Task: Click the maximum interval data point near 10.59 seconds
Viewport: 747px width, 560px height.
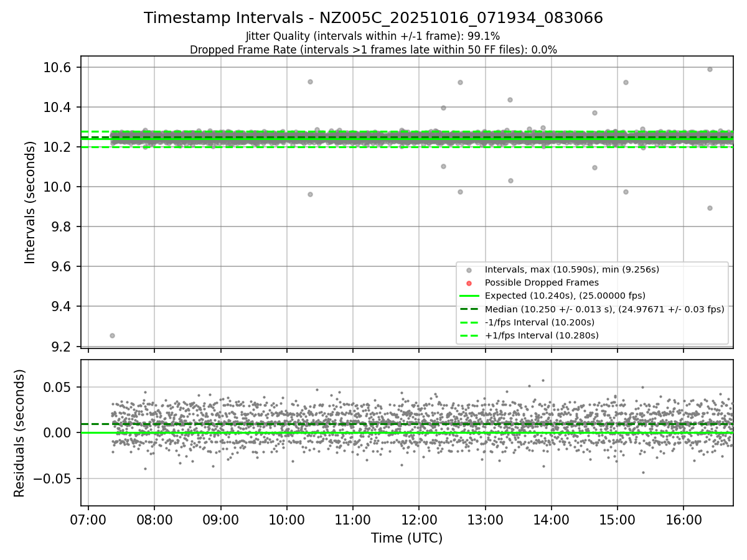Action: [710, 69]
